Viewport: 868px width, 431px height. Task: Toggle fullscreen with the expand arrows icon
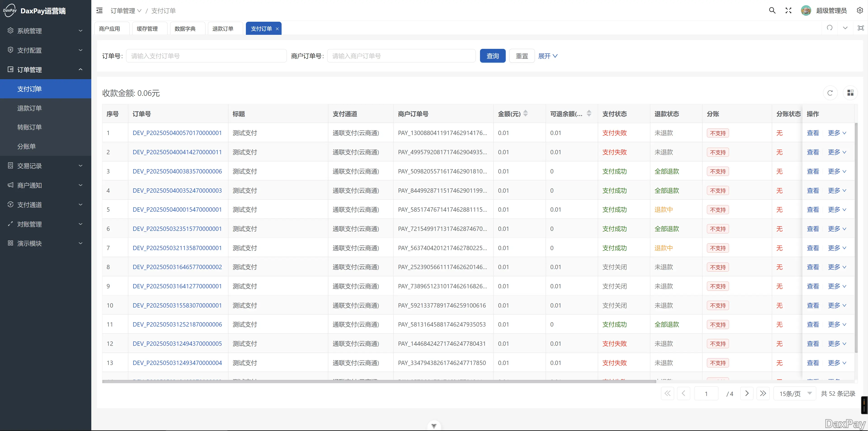point(788,10)
